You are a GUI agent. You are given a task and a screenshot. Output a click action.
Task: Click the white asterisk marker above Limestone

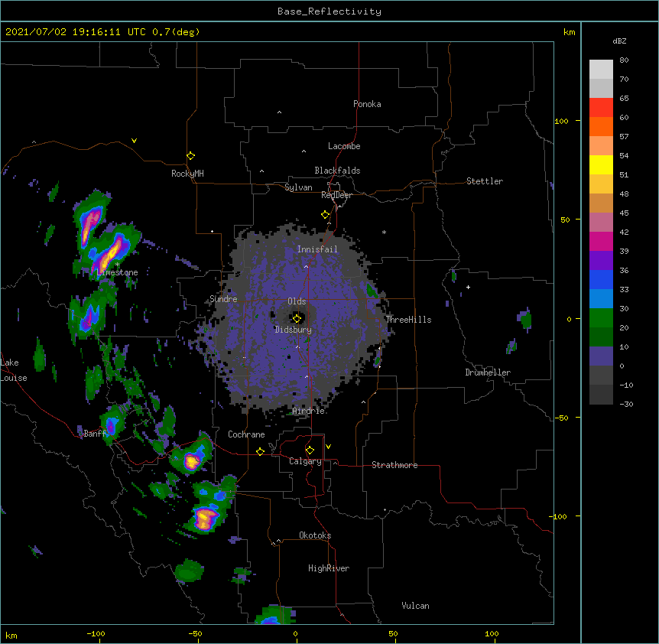coord(117,265)
